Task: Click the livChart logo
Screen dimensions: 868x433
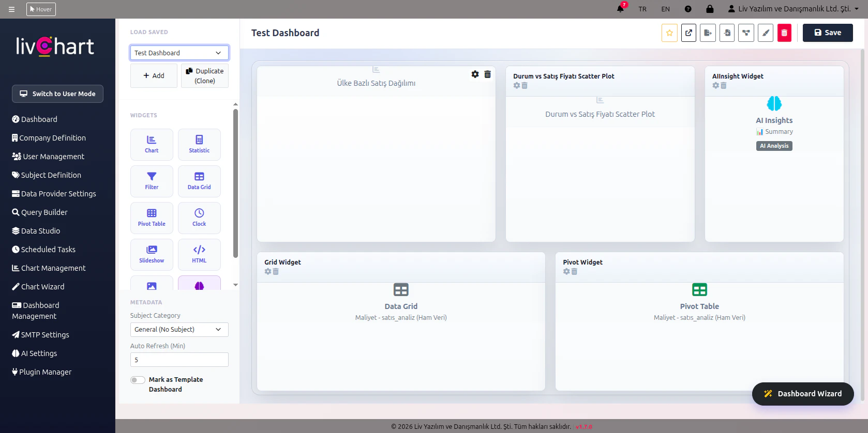Action: pos(55,47)
